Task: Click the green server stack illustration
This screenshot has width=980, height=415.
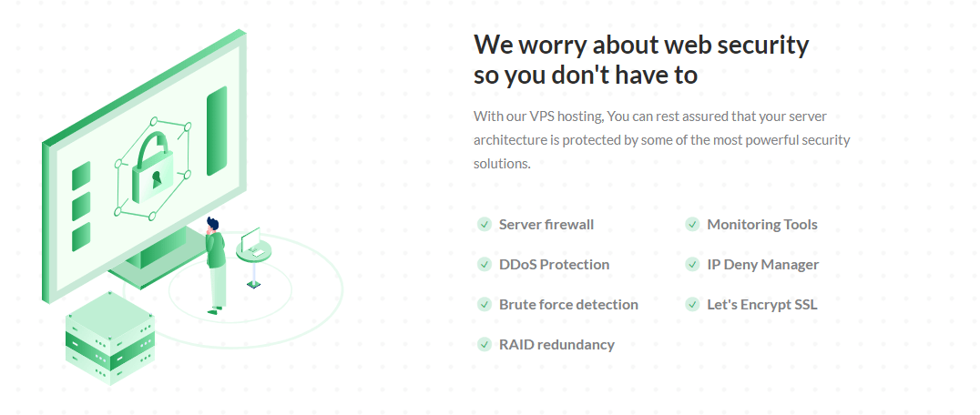Action: [x=110, y=338]
